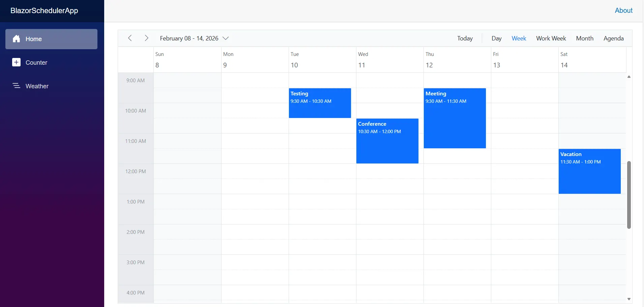Select the Thu 12 date header
This screenshot has height=307, width=644.
[x=457, y=60]
